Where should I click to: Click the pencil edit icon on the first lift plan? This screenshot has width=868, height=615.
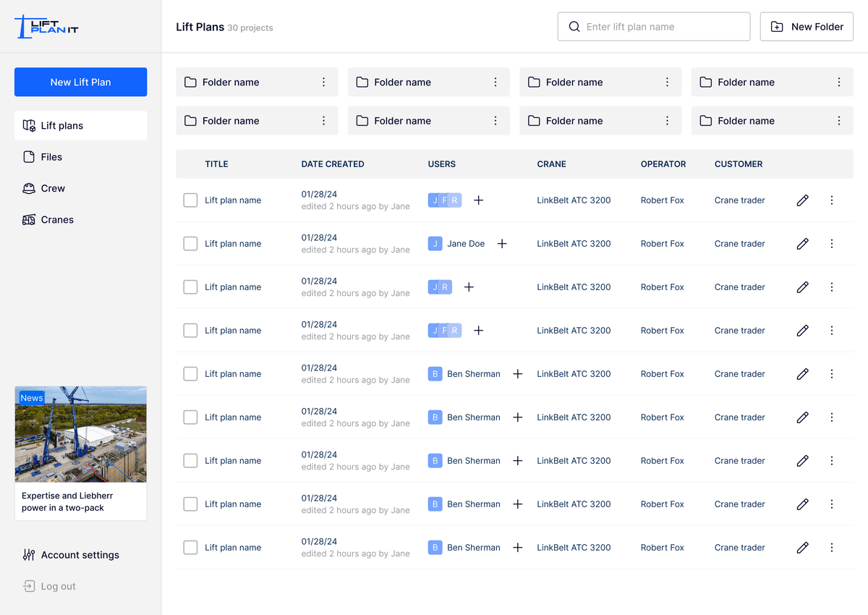802,200
